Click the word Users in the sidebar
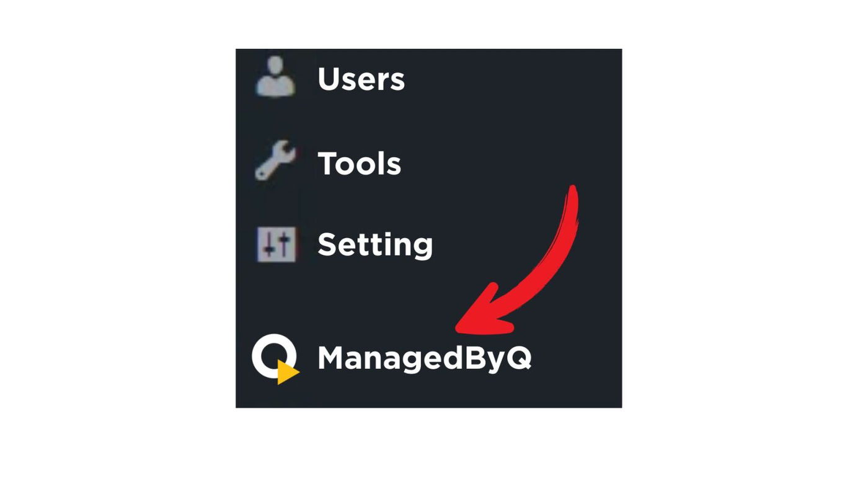The image size is (868, 488). (x=361, y=79)
